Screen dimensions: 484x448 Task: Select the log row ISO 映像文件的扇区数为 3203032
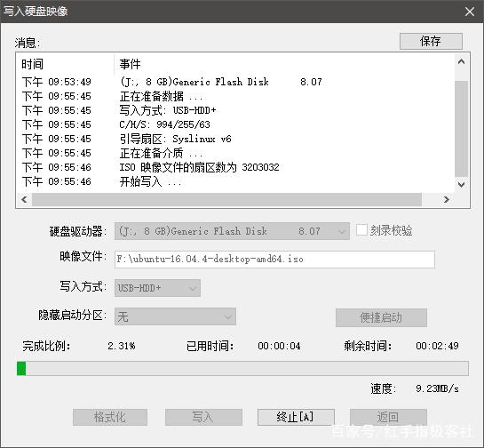click(x=236, y=167)
